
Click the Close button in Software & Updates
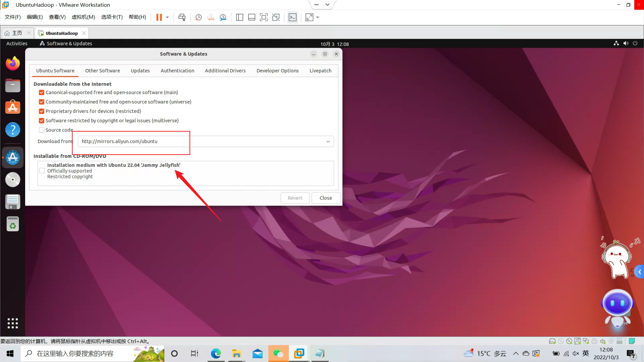(x=326, y=198)
